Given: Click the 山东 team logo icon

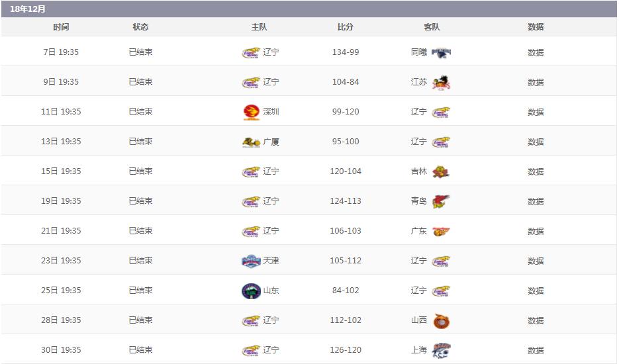Looking at the screenshot, I should [251, 291].
